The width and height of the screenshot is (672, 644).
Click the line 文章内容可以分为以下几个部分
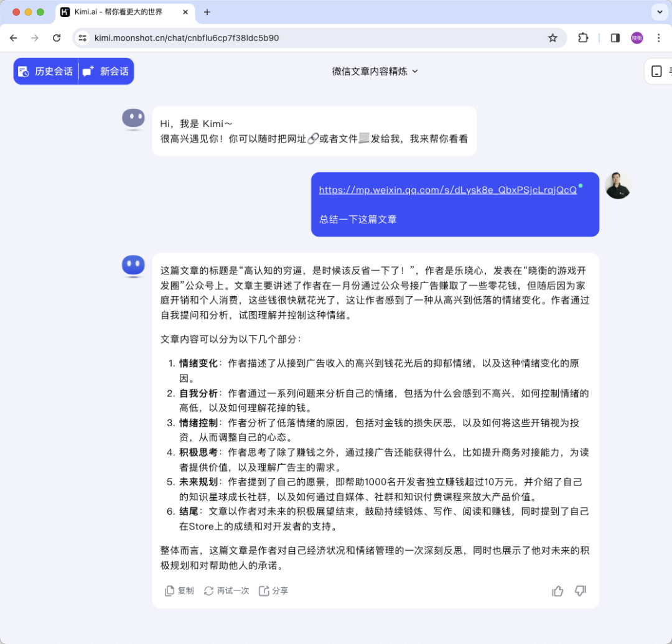tap(231, 339)
